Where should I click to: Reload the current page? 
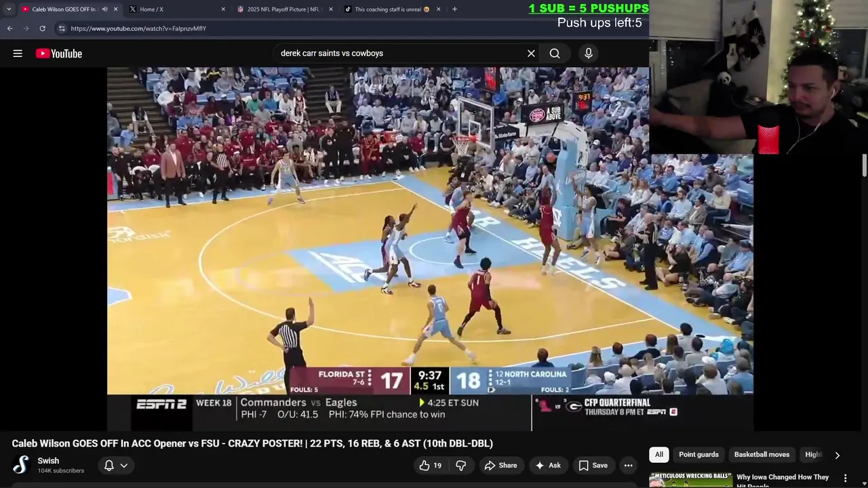42,28
